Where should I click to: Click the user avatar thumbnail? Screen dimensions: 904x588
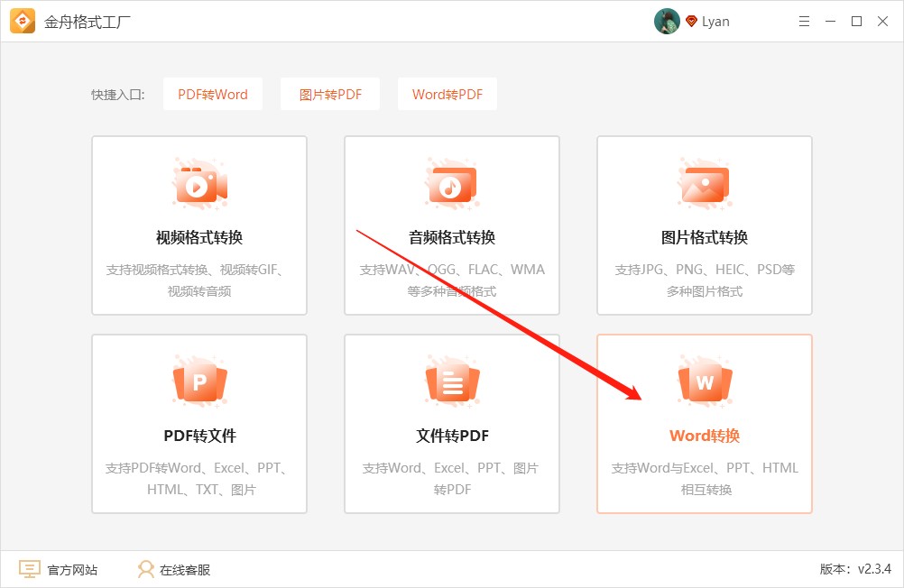pos(667,21)
